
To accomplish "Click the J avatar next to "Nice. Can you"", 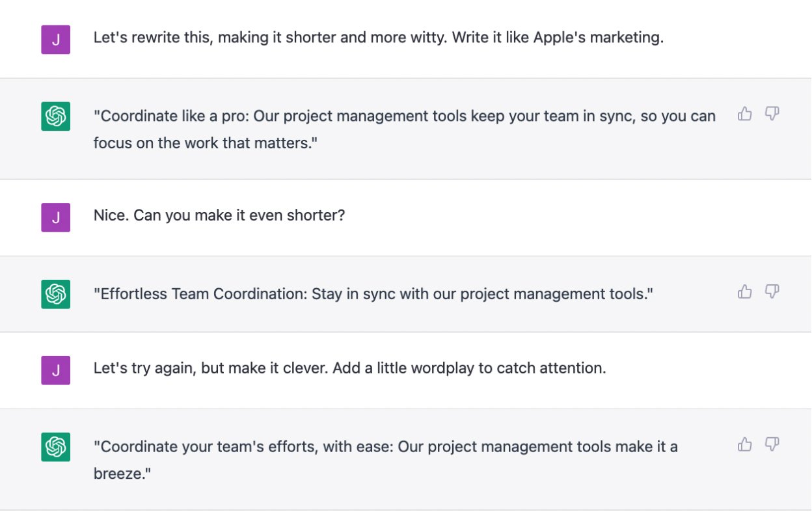I will coord(56,217).
